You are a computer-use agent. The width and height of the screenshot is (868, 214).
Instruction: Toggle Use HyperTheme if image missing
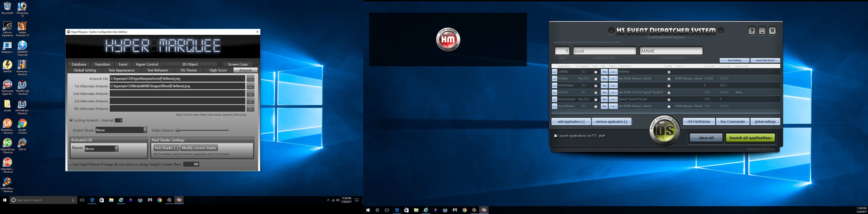(70, 164)
